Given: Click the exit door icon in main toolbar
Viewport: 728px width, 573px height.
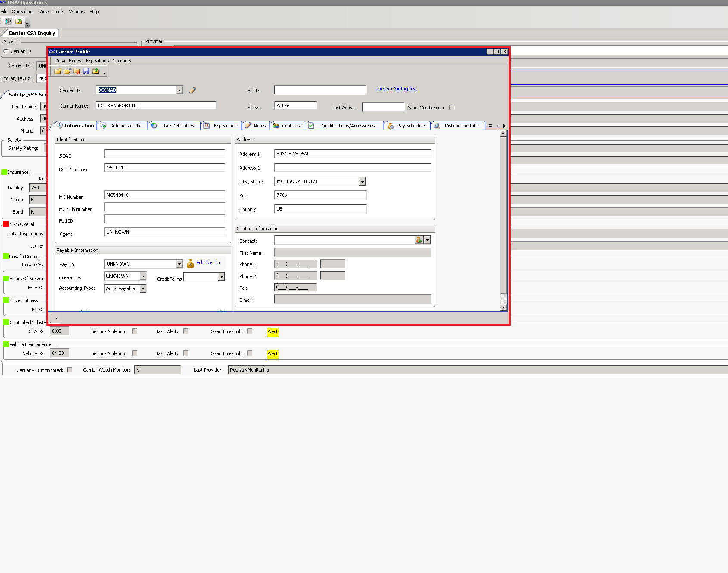Looking at the screenshot, I should tap(8, 21).
